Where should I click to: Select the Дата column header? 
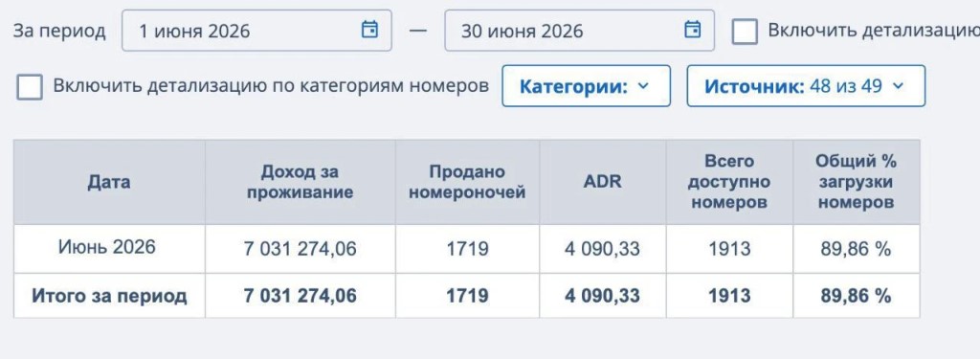coord(109,182)
